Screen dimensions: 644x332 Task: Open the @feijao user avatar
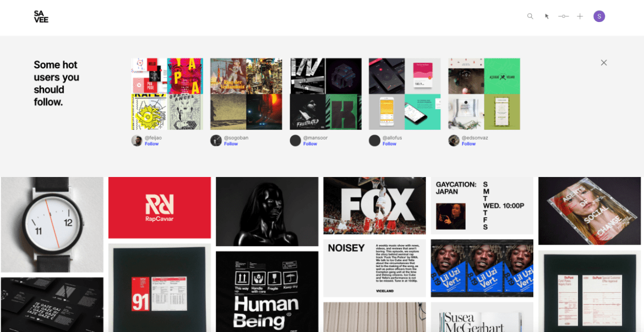coord(137,141)
